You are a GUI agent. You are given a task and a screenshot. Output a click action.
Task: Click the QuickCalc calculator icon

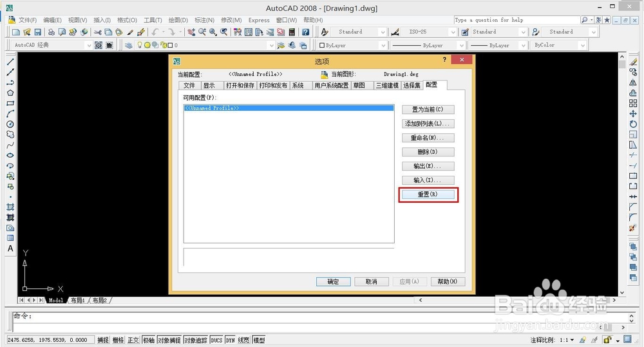click(x=292, y=32)
